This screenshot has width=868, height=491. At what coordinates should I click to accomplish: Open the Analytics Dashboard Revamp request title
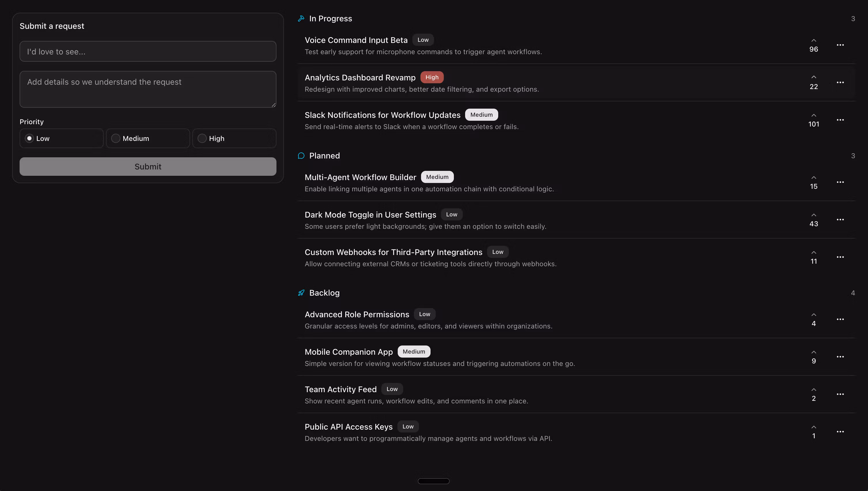[x=360, y=78]
